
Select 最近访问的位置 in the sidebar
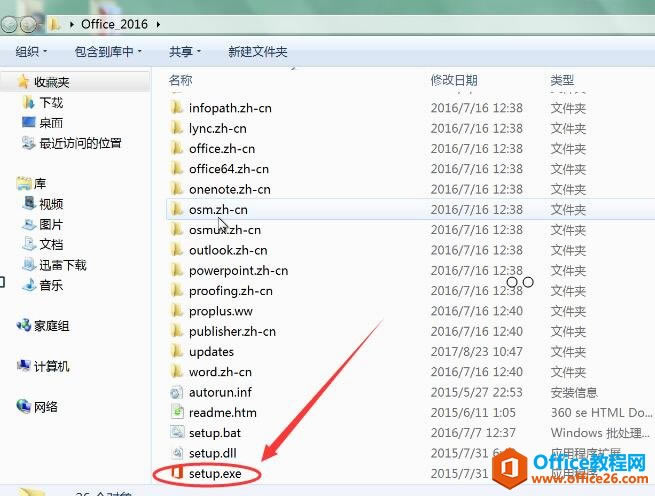tap(80, 143)
